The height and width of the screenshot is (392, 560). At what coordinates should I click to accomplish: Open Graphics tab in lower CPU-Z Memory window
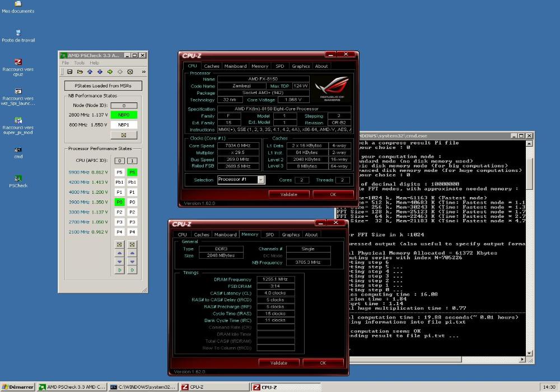click(291, 235)
